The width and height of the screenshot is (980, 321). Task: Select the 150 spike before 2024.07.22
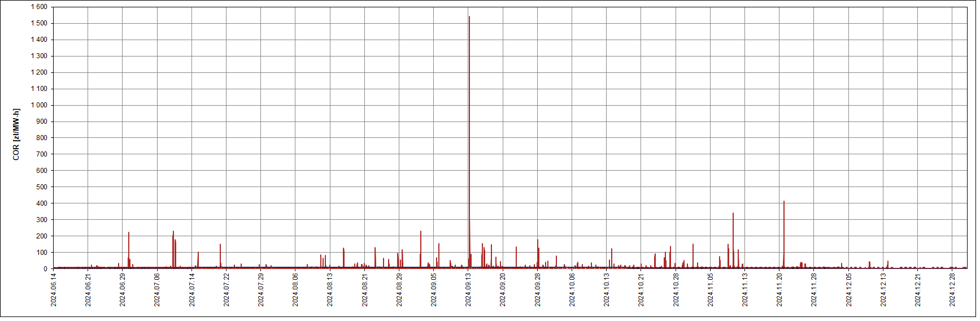click(220, 256)
